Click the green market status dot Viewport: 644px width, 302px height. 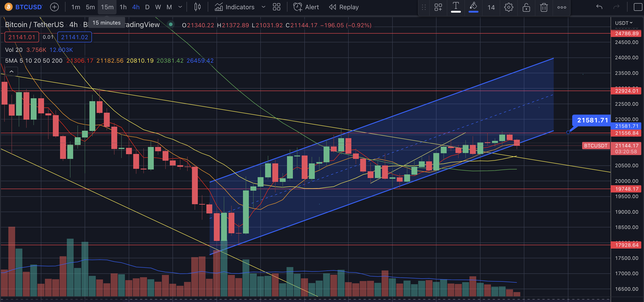tap(170, 25)
